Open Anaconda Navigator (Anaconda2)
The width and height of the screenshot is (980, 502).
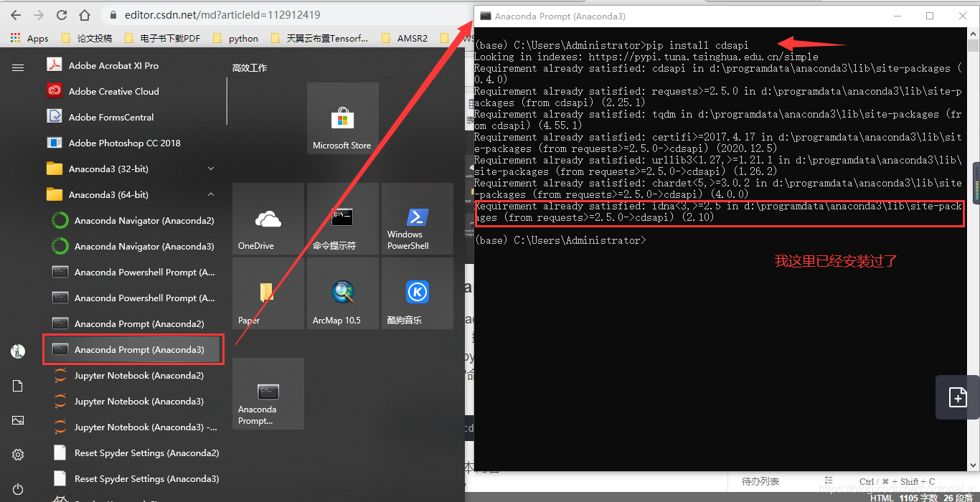point(133,220)
